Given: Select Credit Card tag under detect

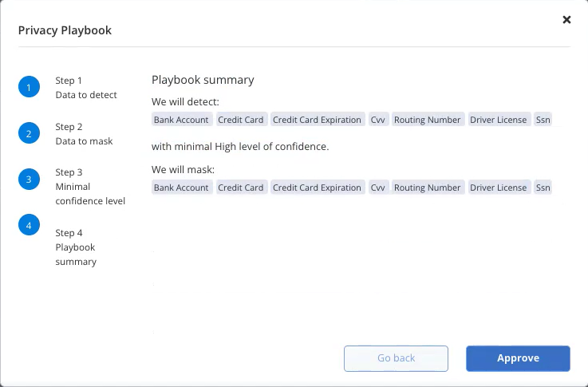Looking at the screenshot, I should pos(242,120).
